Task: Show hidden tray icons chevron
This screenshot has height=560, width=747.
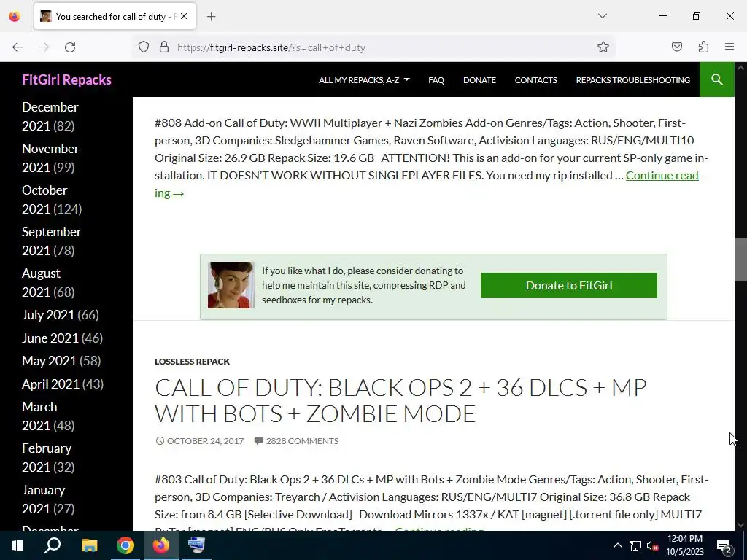Action: [x=617, y=545]
